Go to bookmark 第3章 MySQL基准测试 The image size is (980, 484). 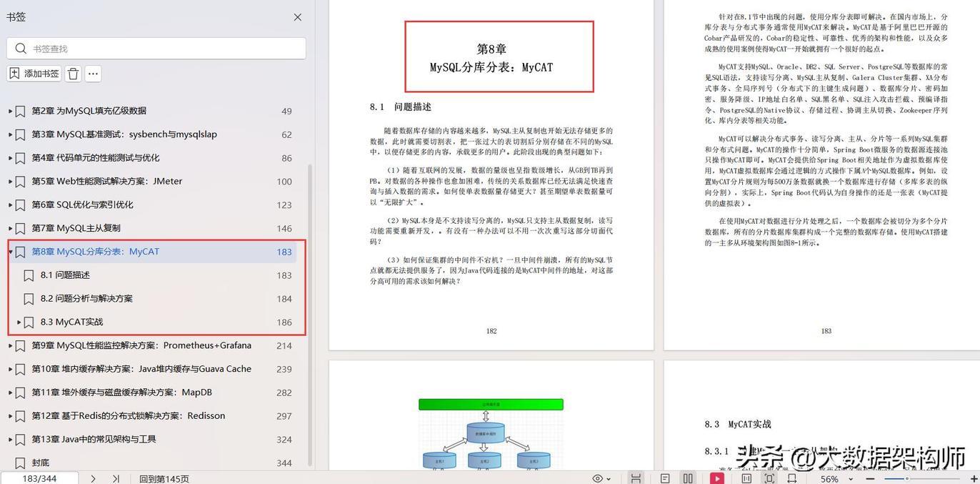(124, 134)
